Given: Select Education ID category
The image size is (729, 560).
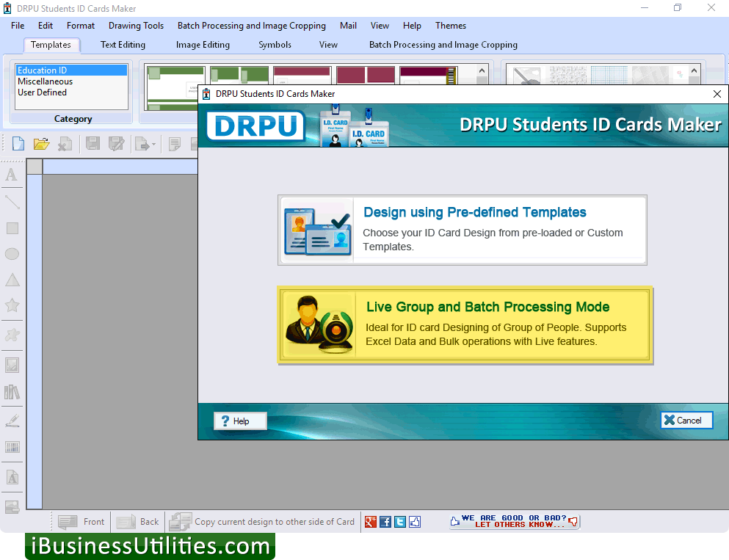Looking at the screenshot, I should point(72,70).
